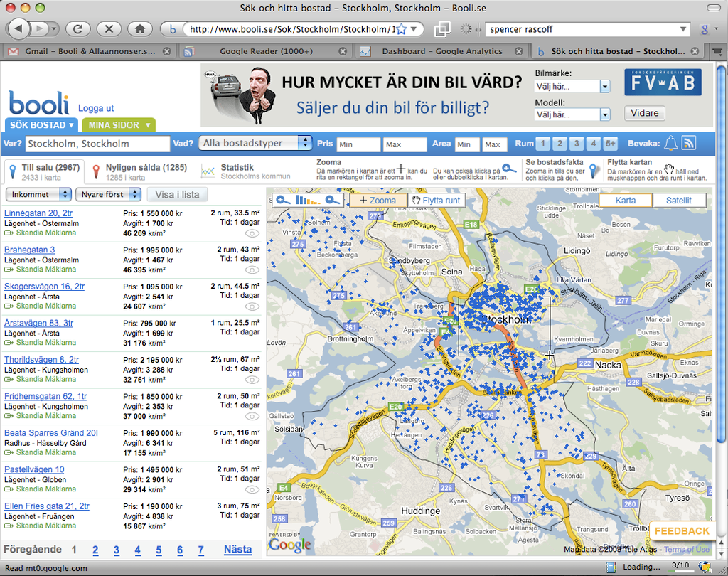Click the Pris Min input field

[358, 144]
